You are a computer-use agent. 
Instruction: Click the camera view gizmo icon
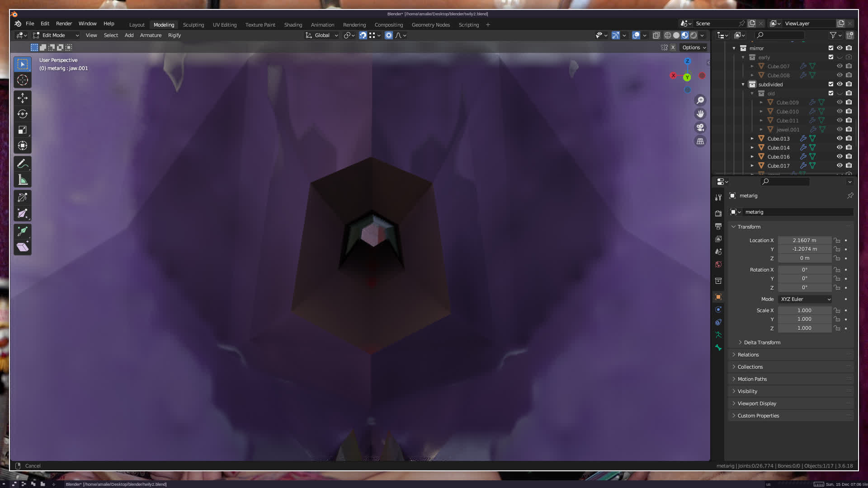tap(700, 127)
